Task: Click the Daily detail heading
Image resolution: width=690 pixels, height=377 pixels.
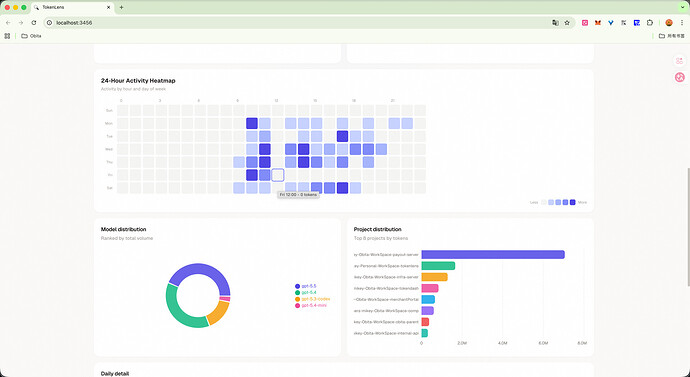Action: (115, 373)
